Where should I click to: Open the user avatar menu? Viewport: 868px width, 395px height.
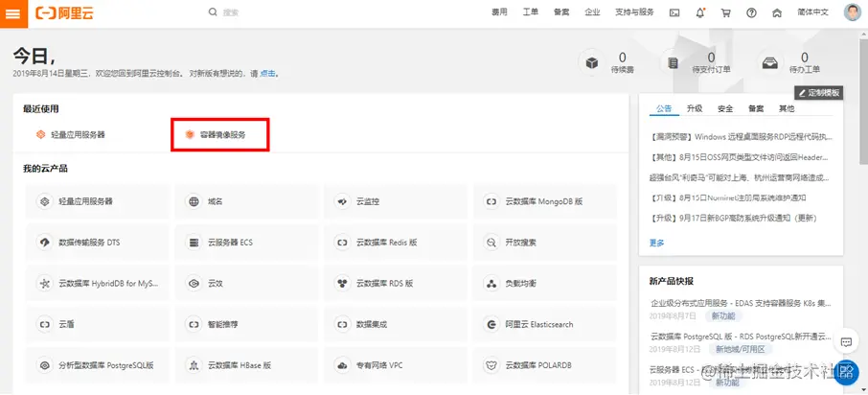tap(853, 12)
